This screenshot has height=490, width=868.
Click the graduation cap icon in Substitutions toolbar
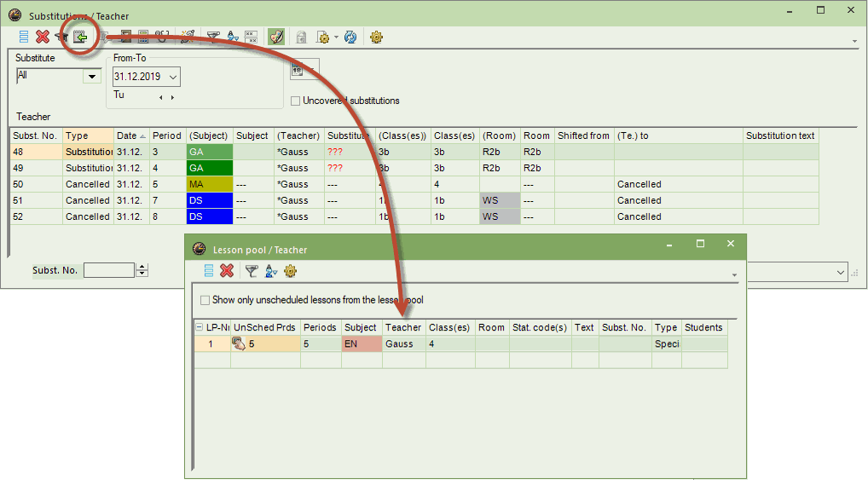point(61,37)
